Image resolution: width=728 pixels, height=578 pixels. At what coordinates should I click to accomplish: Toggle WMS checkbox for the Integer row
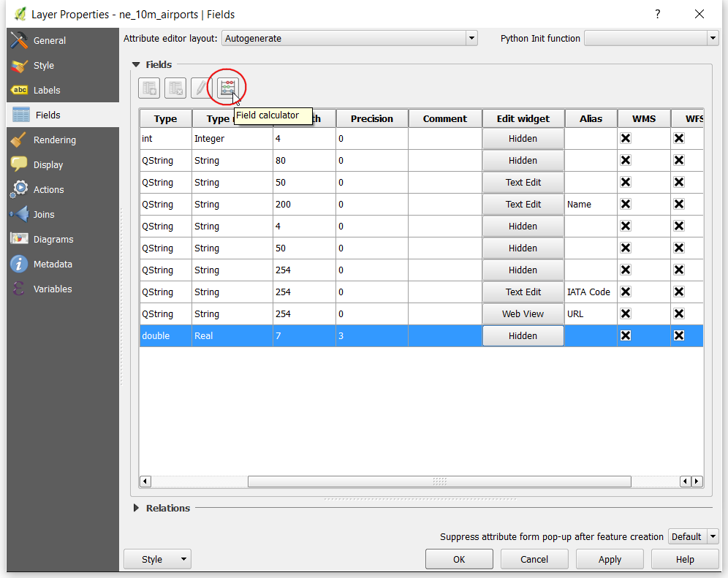tap(626, 138)
